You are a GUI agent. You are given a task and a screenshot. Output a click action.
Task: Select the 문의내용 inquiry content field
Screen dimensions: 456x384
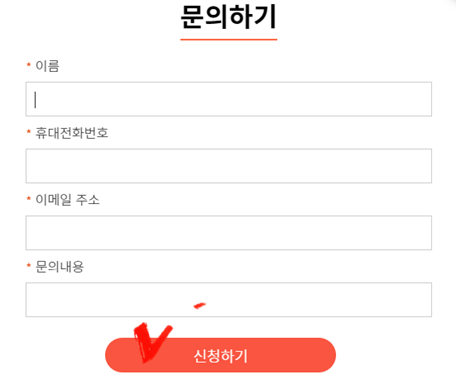229,300
